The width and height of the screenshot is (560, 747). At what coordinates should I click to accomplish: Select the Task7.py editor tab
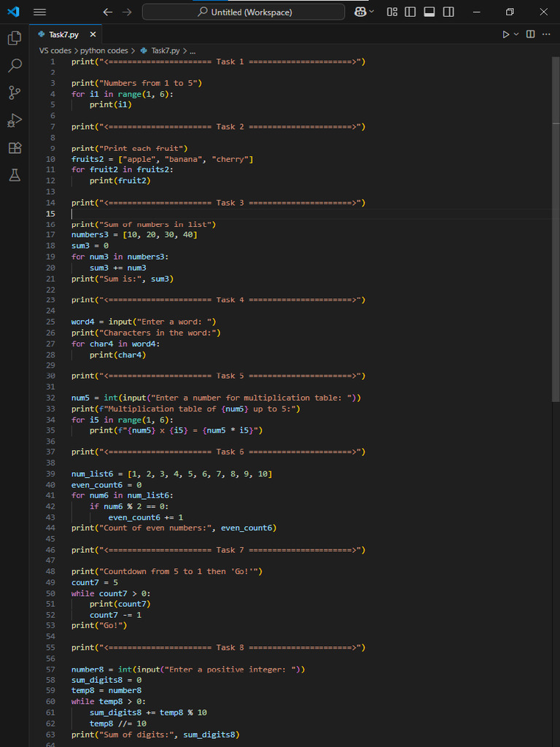pos(63,35)
